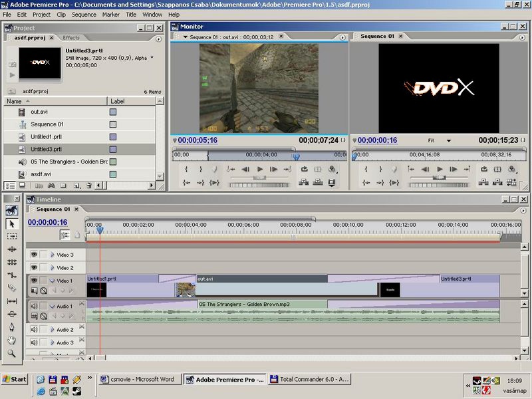The height and width of the screenshot is (399, 532).
Task: Collapse the Audio 1 track
Action: 53,306
